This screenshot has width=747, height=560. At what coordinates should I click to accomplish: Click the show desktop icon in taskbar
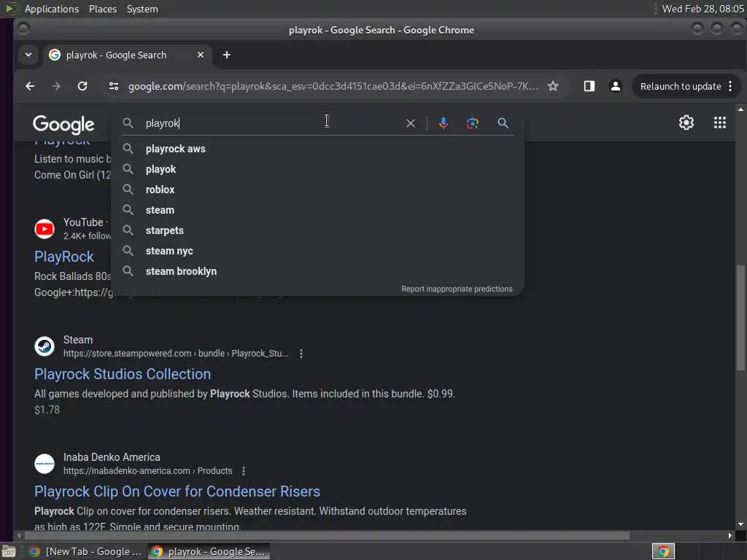(x=9, y=552)
